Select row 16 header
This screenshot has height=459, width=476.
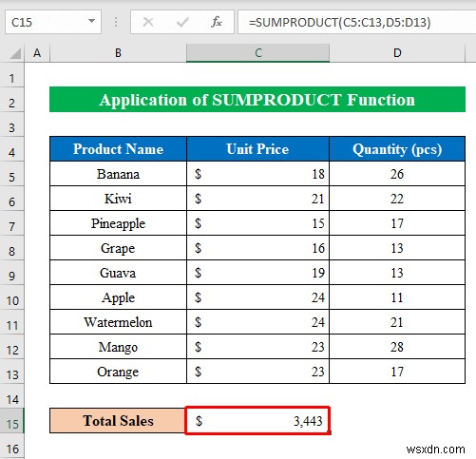[x=12, y=446]
